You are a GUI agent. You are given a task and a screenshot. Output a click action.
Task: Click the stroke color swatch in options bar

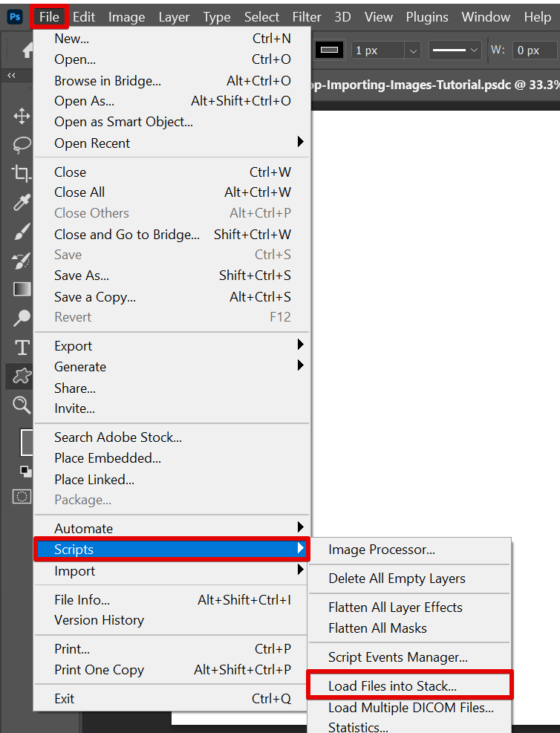pyautogui.click(x=330, y=50)
